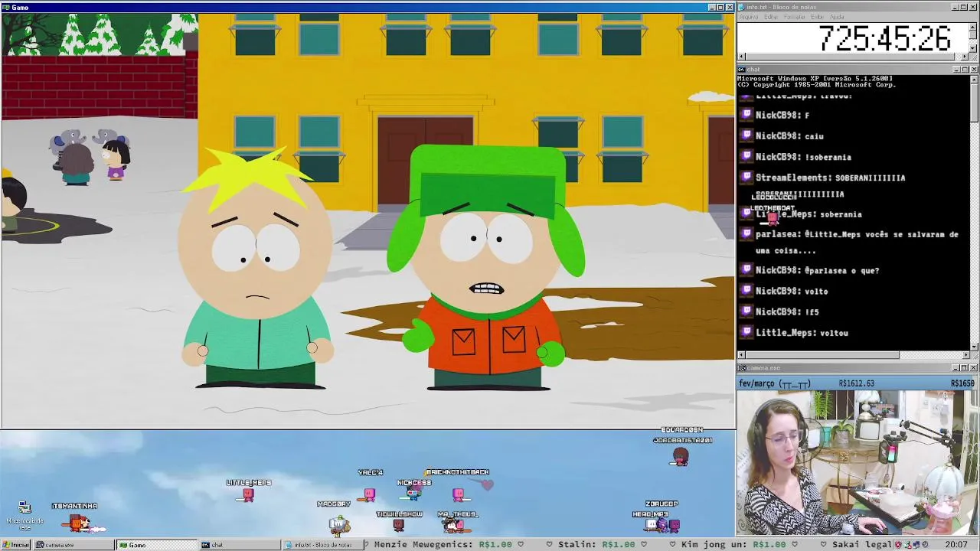Open the chat taskbar button

[x=239, y=545]
